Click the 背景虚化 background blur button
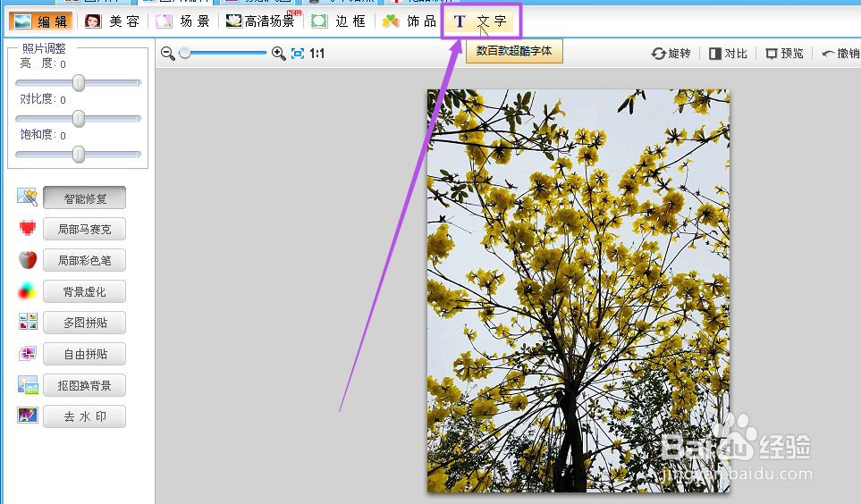The height and width of the screenshot is (504, 861). (85, 291)
